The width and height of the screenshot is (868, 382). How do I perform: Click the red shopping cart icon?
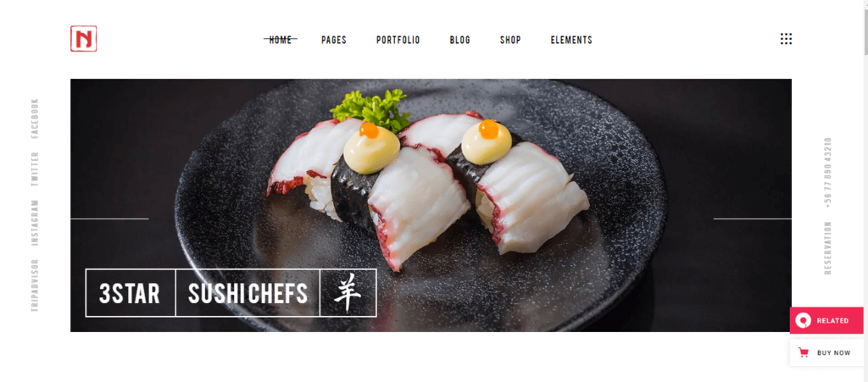pos(804,352)
